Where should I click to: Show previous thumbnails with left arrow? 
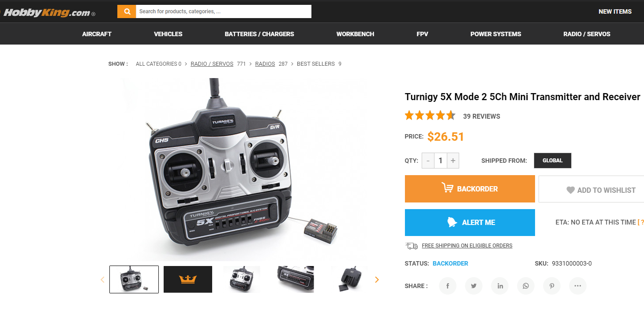coord(102,279)
